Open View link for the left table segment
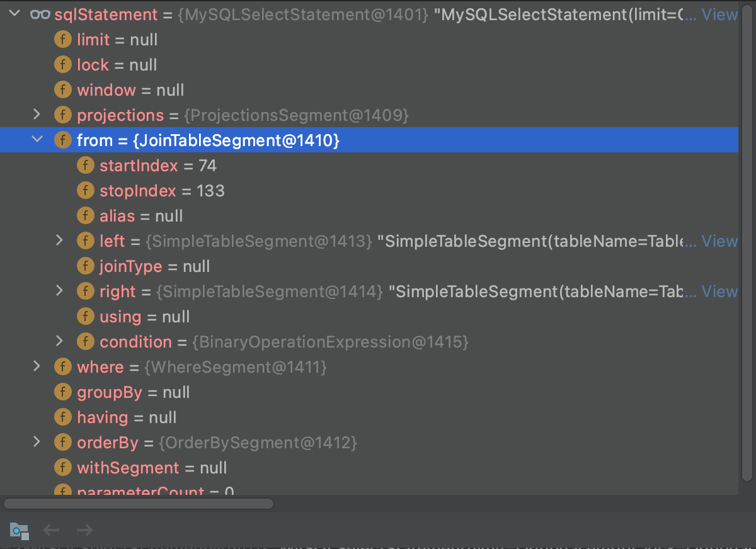 (x=719, y=241)
